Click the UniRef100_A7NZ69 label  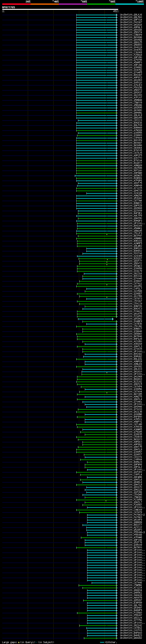pos(131,130)
